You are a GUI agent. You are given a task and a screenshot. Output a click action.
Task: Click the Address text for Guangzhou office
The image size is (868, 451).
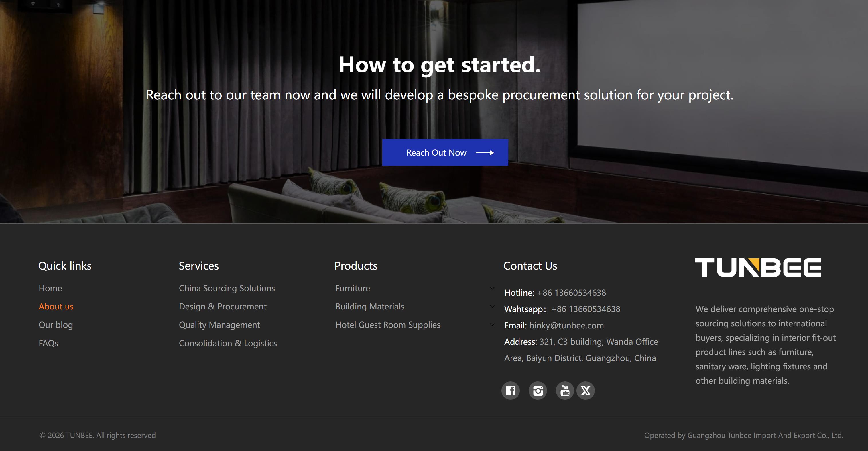click(x=581, y=350)
